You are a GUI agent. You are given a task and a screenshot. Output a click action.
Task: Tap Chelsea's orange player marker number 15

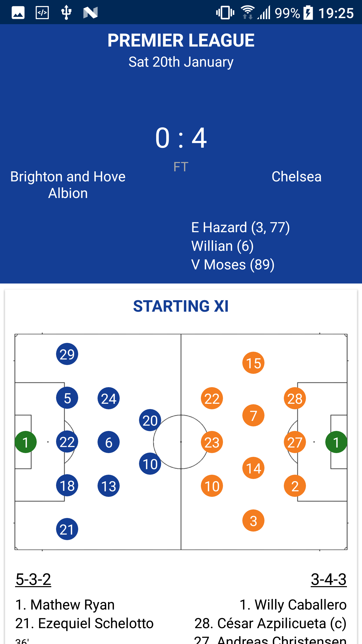[x=253, y=363]
